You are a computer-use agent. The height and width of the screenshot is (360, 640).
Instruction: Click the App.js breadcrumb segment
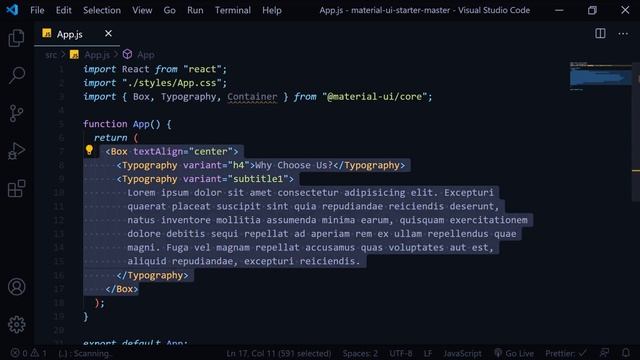(97, 55)
